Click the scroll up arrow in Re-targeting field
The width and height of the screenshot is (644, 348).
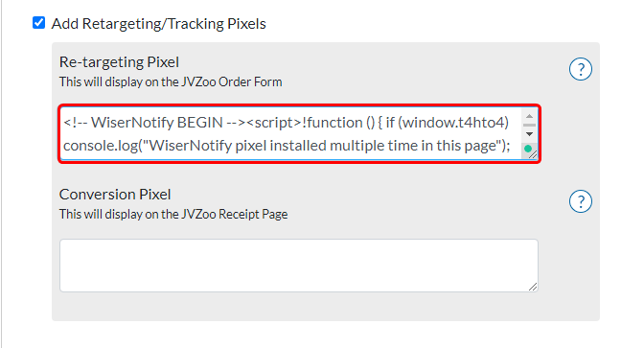529,116
